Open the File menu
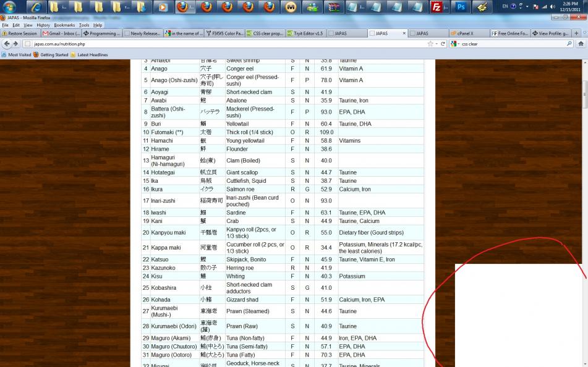 [x=5, y=25]
